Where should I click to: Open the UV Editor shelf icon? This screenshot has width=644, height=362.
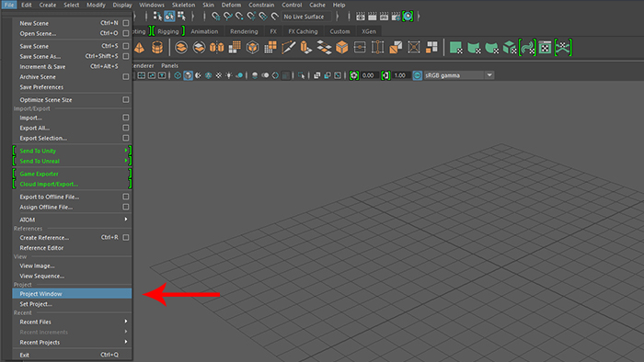[545, 48]
